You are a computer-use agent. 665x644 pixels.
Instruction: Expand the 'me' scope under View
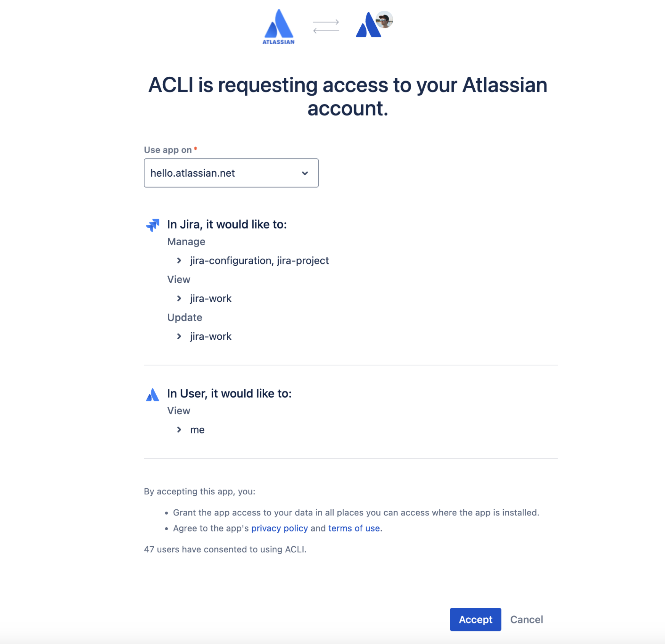[x=179, y=430]
